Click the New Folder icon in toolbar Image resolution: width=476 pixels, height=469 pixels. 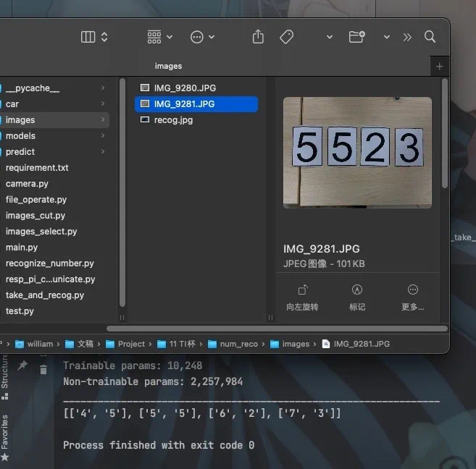(x=356, y=37)
